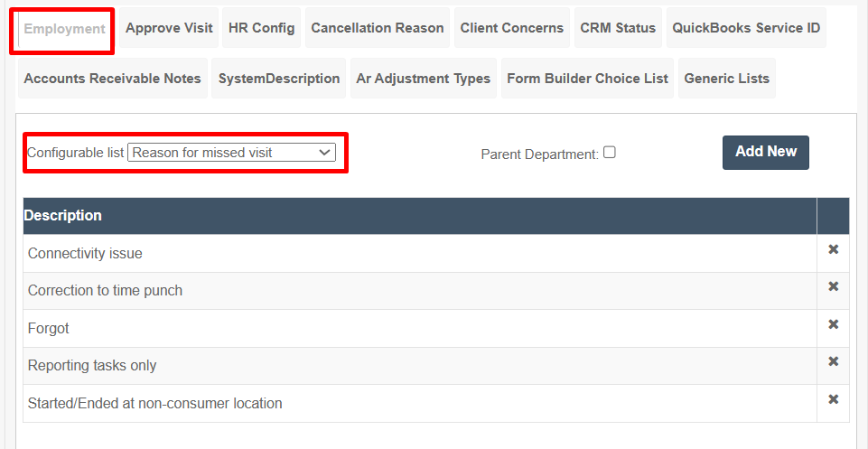
Task: Delete the Connectivity issue row
Action: pos(833,249)
